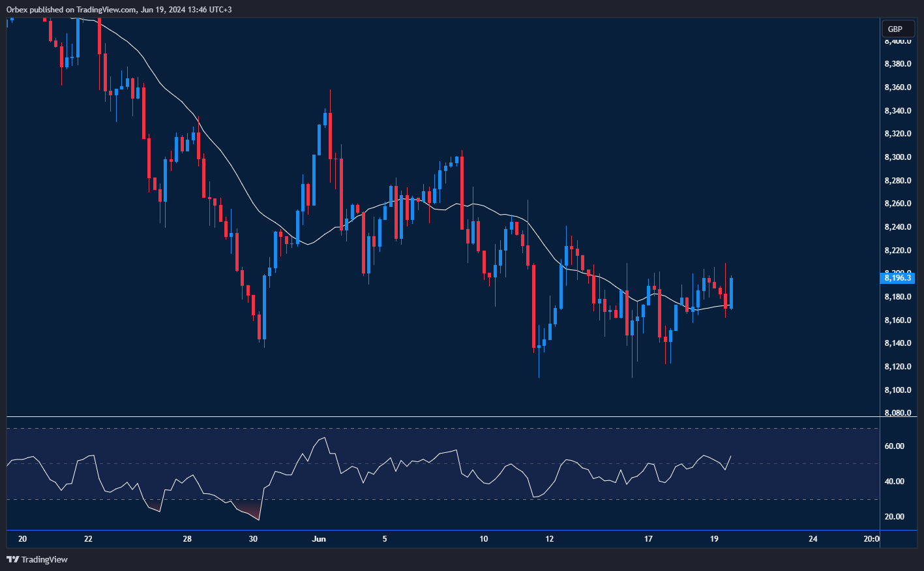Viewport: 924px width, 571px height.
Task: Click the 60.00 label on the RSI scale
Action: (x=895, y=446)
